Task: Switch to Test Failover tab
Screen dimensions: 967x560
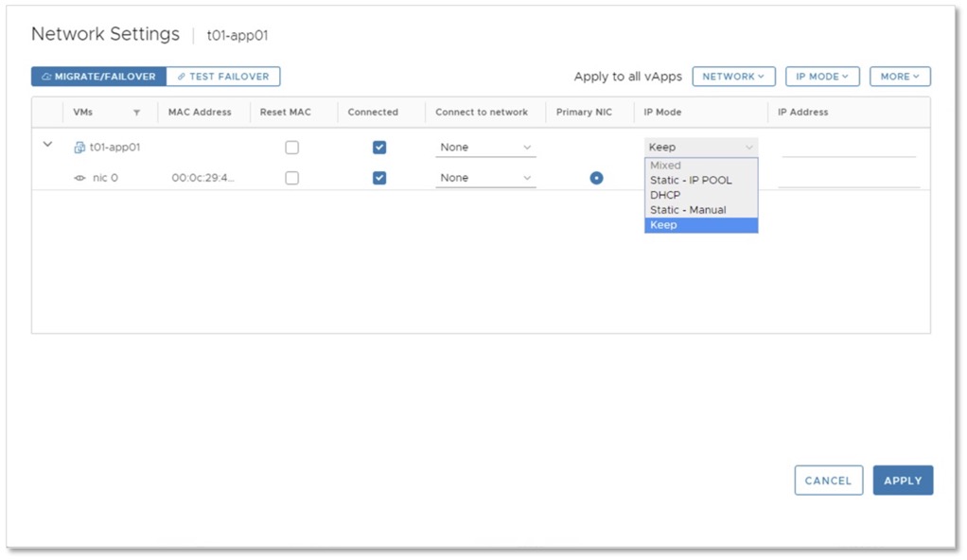Action: point(223,77)
